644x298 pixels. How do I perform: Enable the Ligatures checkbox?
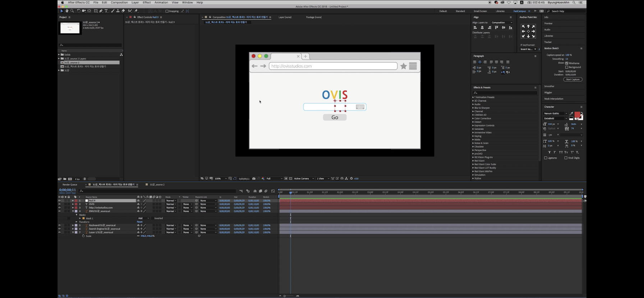(x=546, y=158)
